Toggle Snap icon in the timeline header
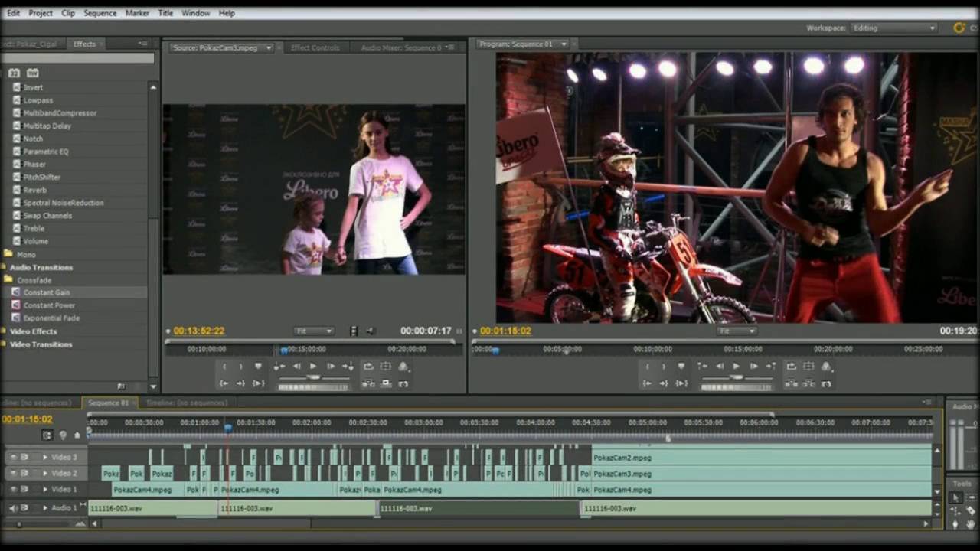 click(x=47, y=435)
